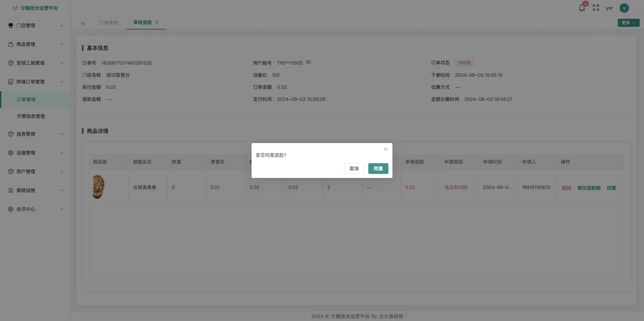644x321 pixels.
Task: Open the 更多 dropdown button
Action: [x=629, y=23]
